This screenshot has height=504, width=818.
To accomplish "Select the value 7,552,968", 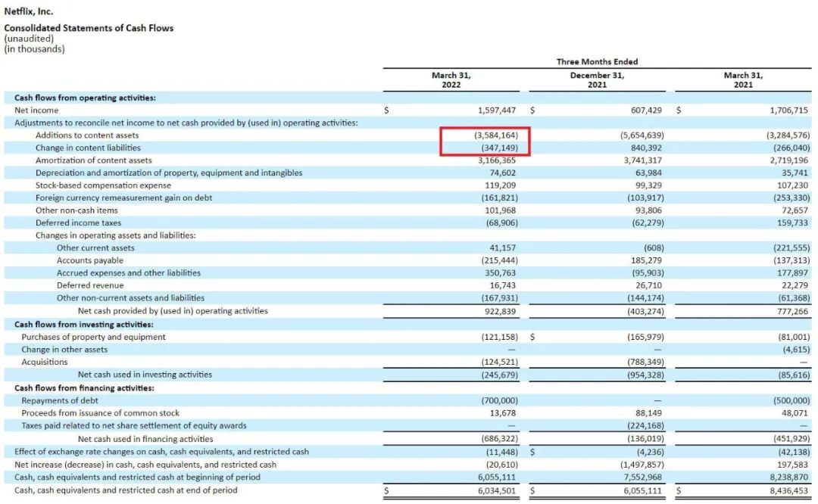I will click(x=643, y=478).
